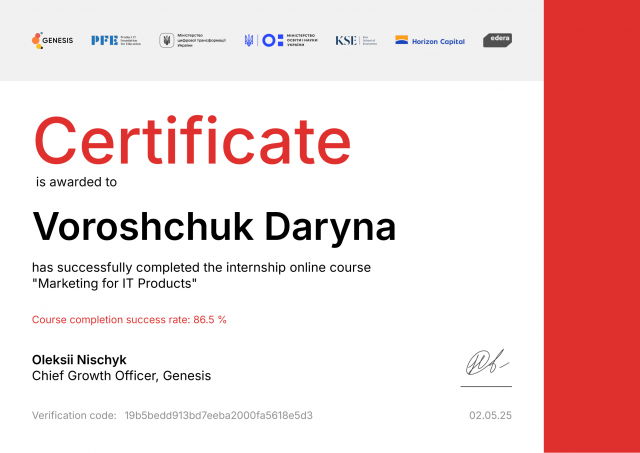Click the recipient name Voroshchuk Daryna
This screenshot has height=453, width=640.
pos(214,226)
